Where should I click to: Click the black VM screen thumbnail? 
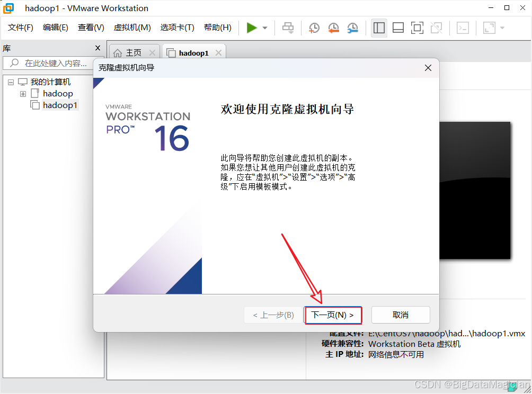coord(475,191)
